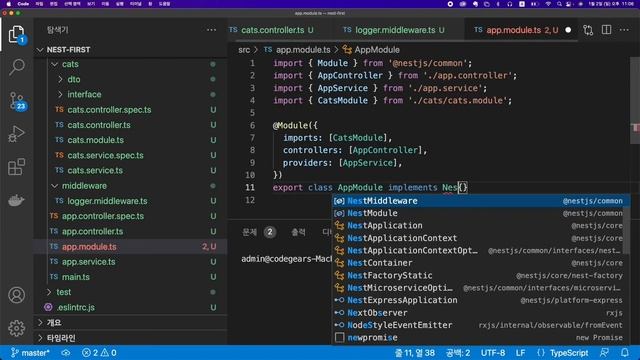The image size is (640, 360).
Task: Open notifications bell in status bar
Action: (625, 353)
